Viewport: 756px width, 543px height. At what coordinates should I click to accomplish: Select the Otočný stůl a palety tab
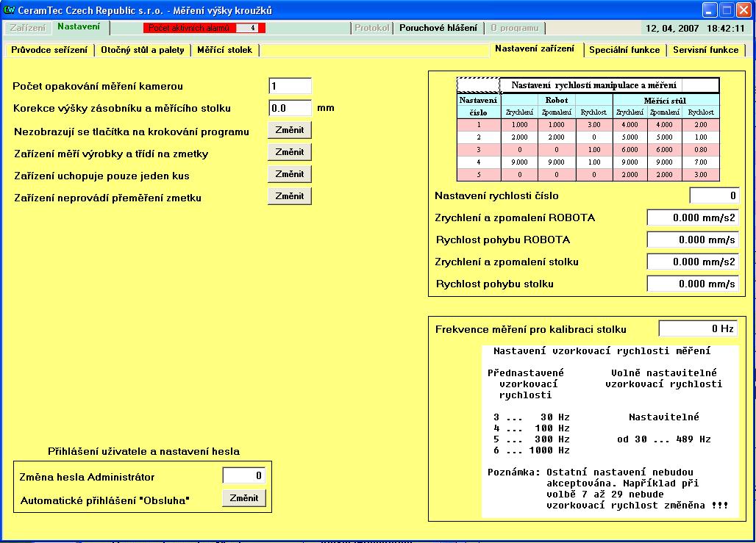tap(143, 50)
